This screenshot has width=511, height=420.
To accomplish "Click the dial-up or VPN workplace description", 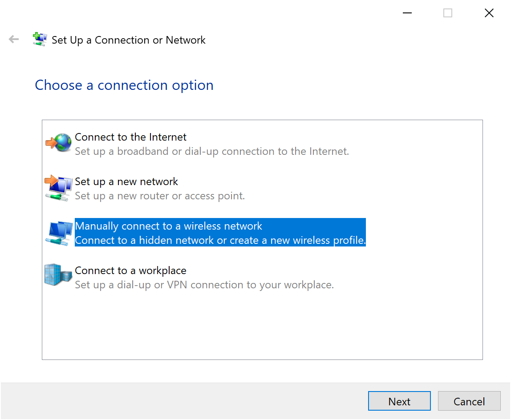I will click(x=204, y=285).
